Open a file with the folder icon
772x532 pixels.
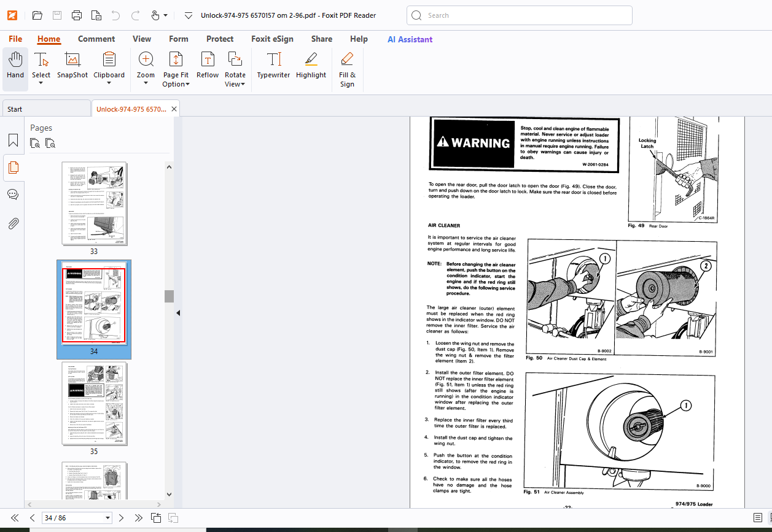[37, 15]
